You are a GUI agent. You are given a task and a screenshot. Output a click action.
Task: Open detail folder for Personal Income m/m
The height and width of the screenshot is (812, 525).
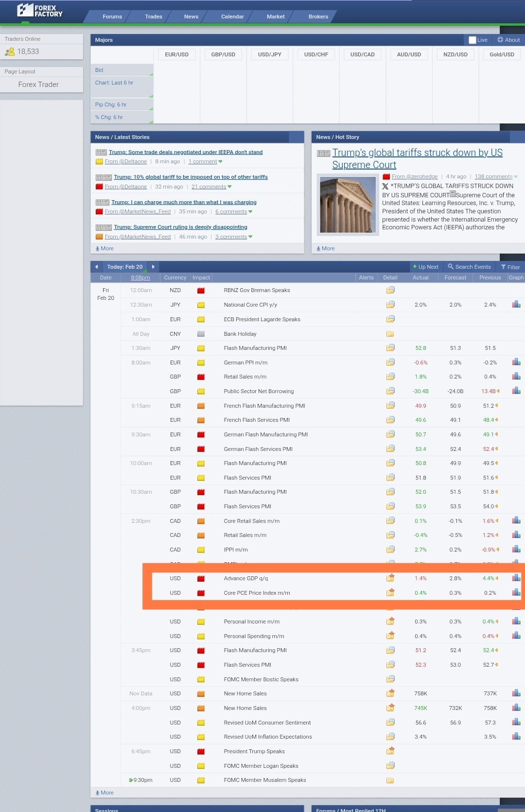[x=390, y=621]
